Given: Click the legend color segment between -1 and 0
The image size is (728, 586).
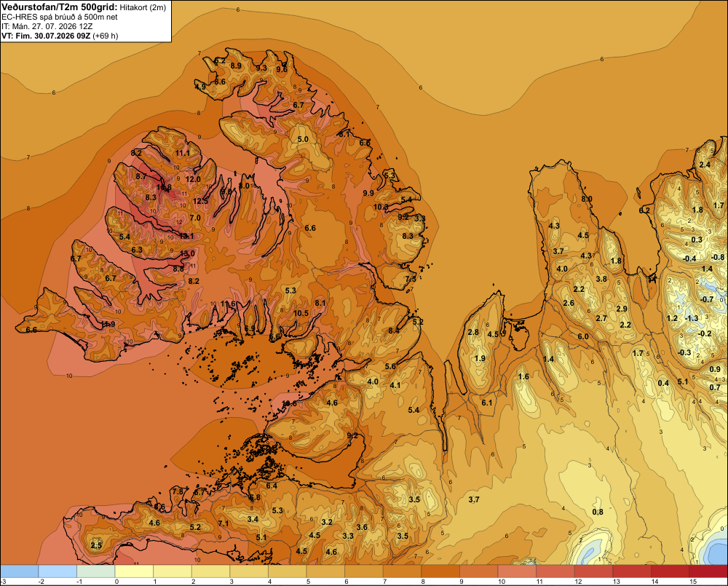Looking at the screenshot, I should (95, 571).
